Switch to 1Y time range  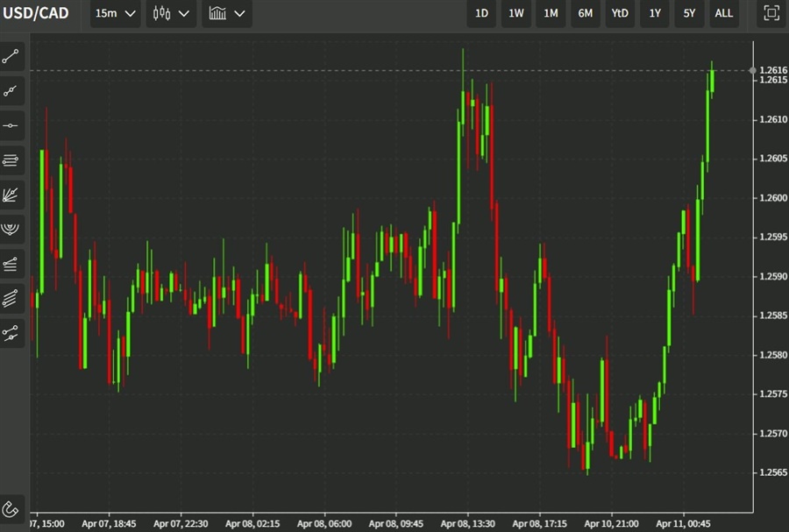pos(655,13)
